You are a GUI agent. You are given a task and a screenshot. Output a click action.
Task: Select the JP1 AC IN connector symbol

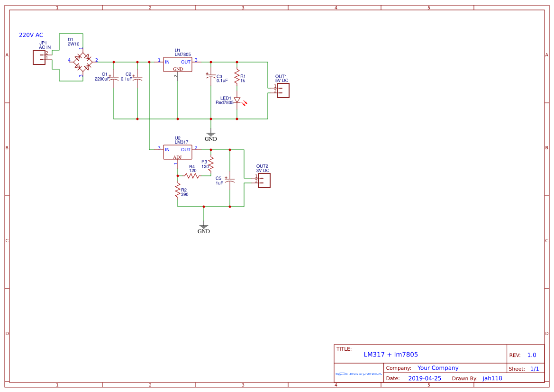[38, 57]
